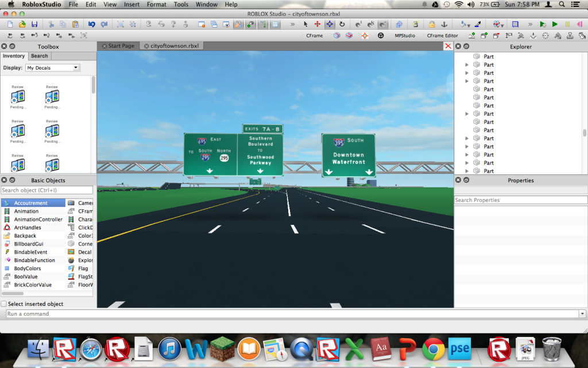Image resolution: width=588 pixels, height=368 pixels.
Task: Open the Format menu
Action: (156, 5)
